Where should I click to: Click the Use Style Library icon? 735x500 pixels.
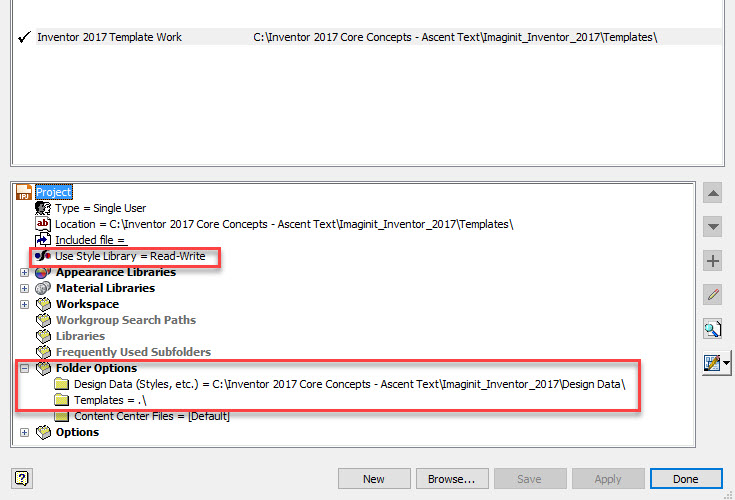[43, 256]
